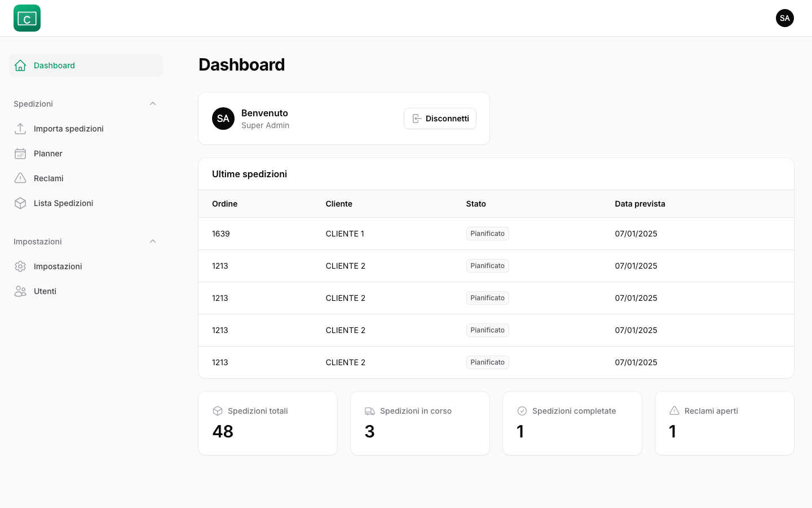Click the Pianificato badge on order 1639

[x=487, y=233]
